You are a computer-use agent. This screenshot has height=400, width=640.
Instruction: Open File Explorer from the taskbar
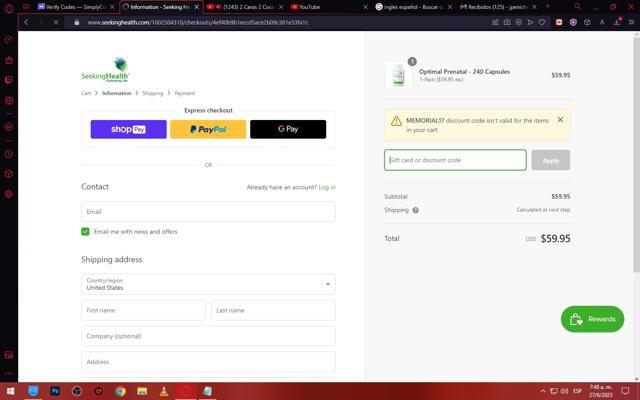point(142,391)
